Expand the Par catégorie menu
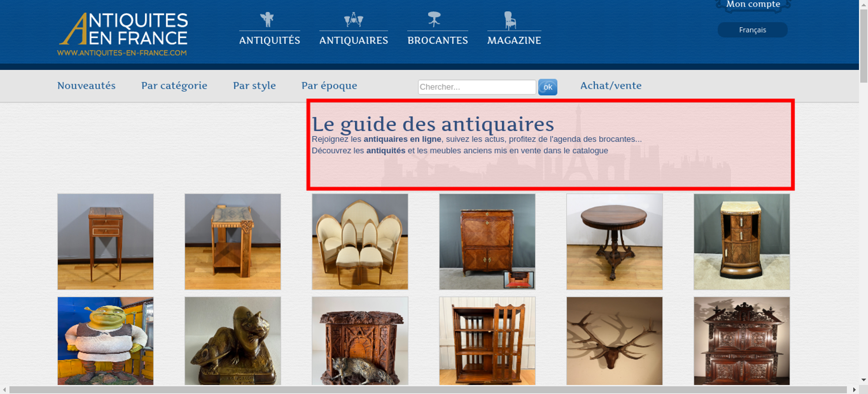This screenshot has height=394, width=868. pyautogui.click(x=174, y=85)
